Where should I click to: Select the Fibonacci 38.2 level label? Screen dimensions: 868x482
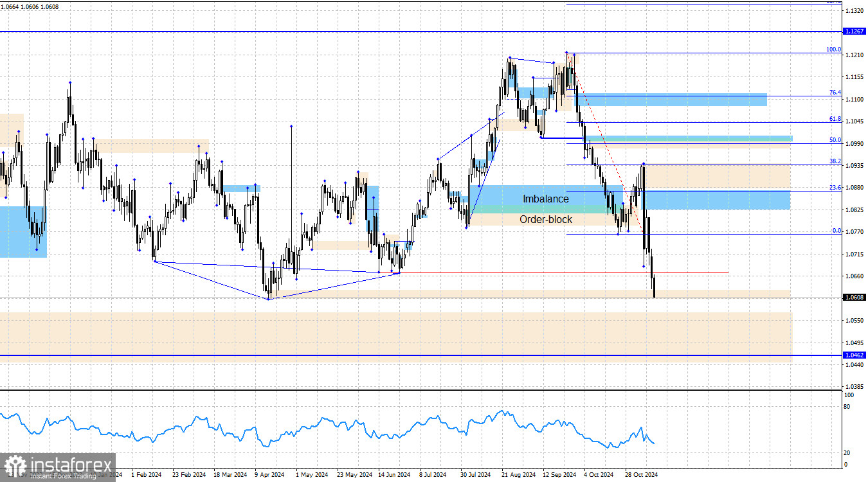point(835,161)
